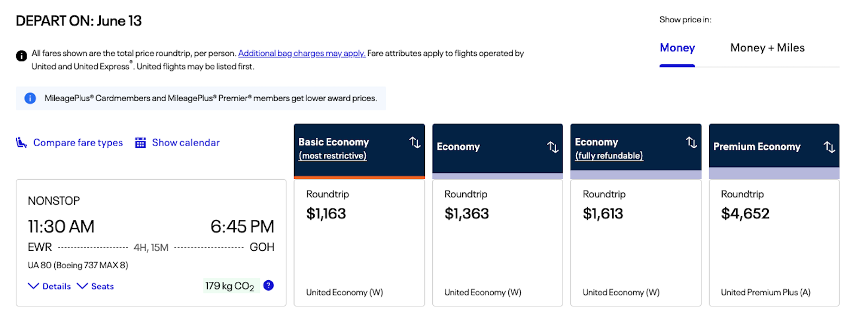Open the Compare fare types link
Screen dimensions: 868x327
pos(78,142)
